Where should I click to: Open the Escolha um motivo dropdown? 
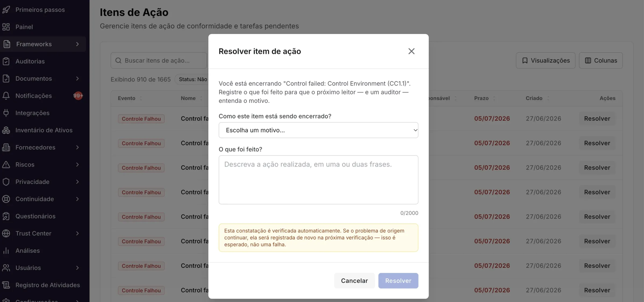click(x=318, y=130)
